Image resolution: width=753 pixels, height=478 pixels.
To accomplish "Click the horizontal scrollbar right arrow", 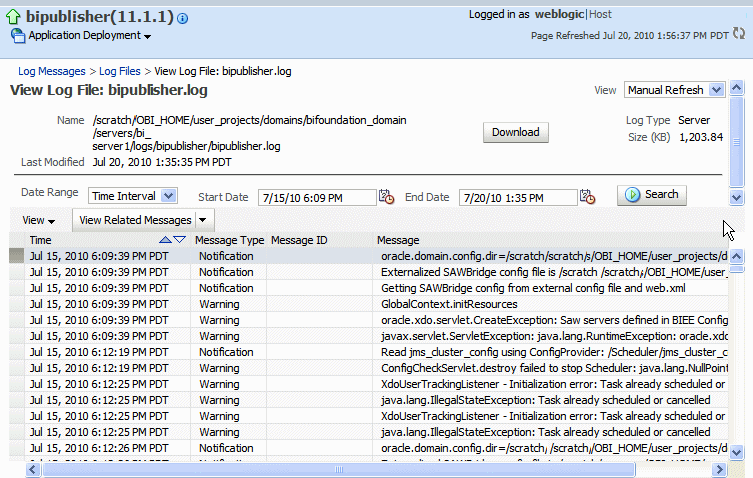I will (x=719, y=469).
